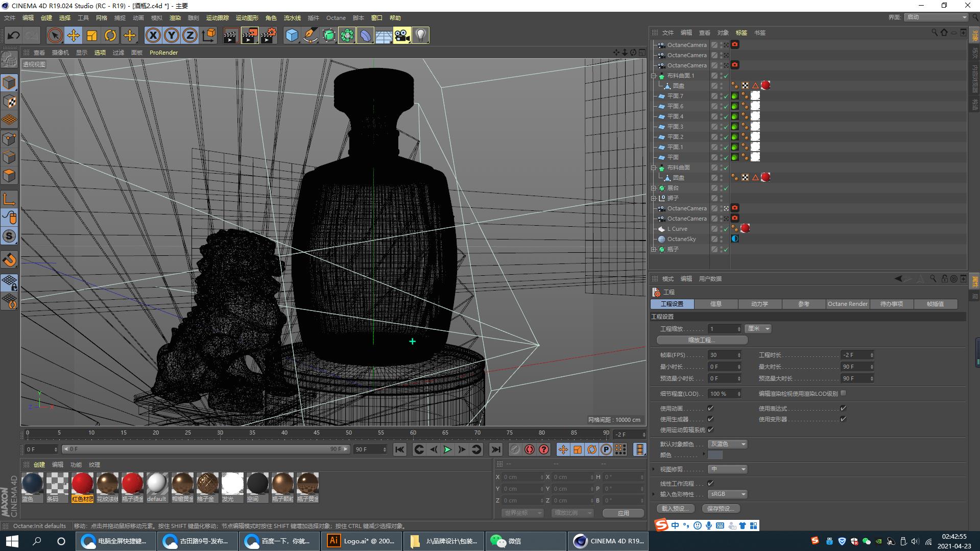Activate the Move tool

pos(73,35)
